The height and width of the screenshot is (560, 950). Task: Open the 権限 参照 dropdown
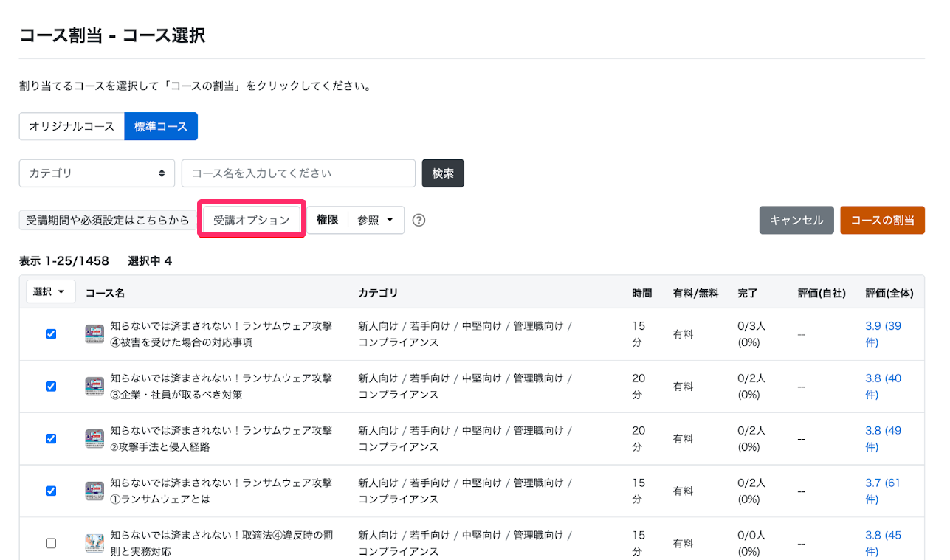[x=376, y=220]
